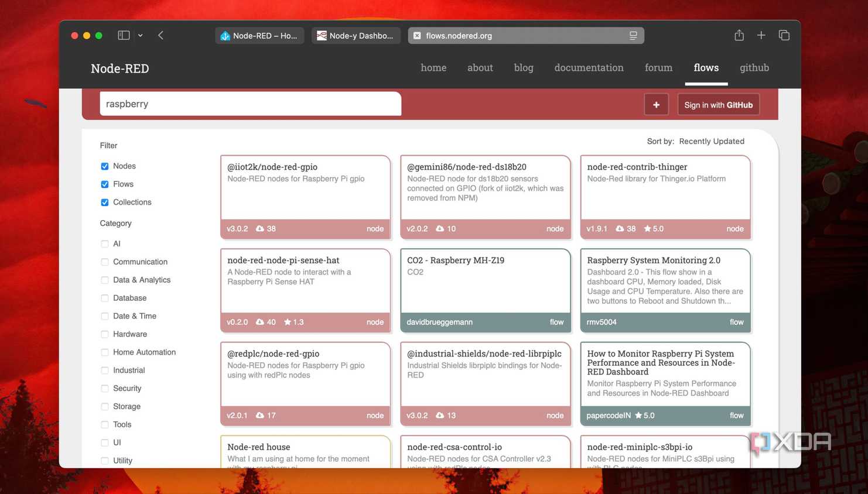Screen dimensions: 868x494
Task: Open How to Monitor Raspberry Pi flow
Action: pos(665,384)
